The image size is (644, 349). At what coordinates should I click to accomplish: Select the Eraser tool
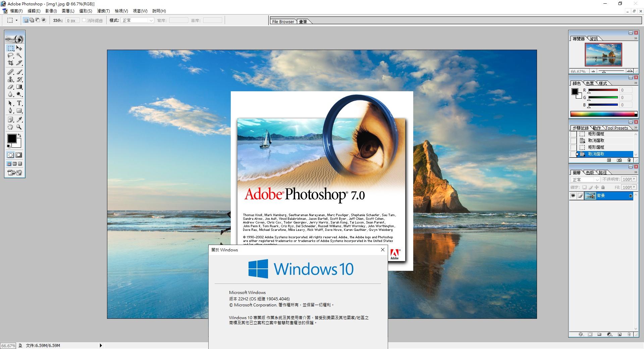11,87
